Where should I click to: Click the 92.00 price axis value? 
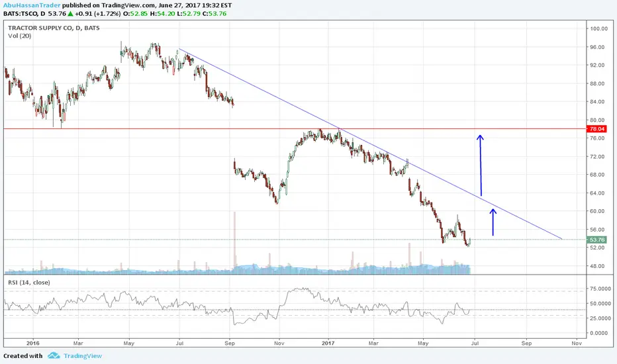(x=597, y=65)
